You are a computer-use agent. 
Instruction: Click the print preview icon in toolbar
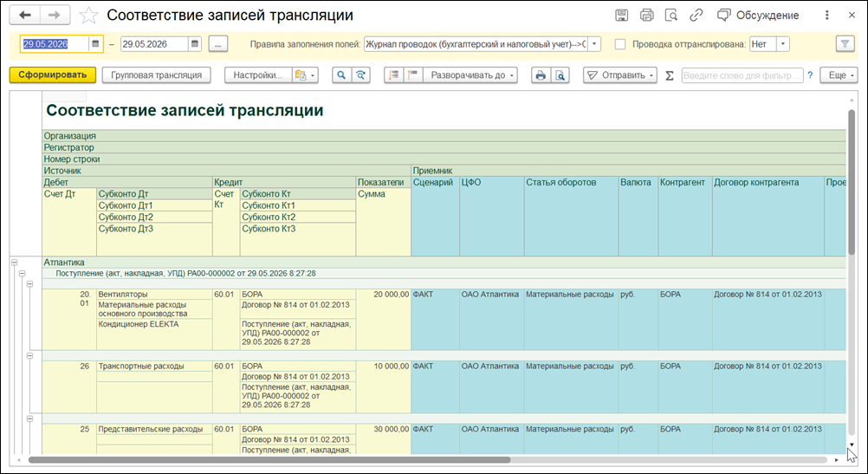(560, 75)
